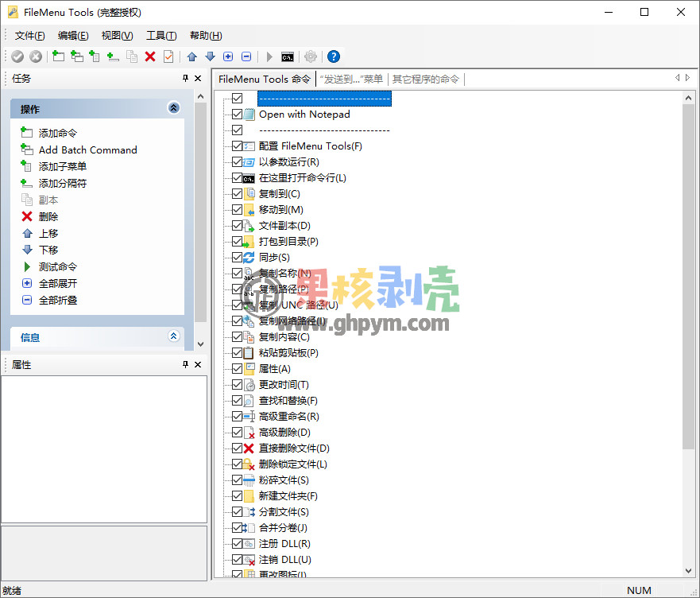Viewport: 700px width, 598px height.
Task: Select the FileMenu Tools 命令 tab
Action: coord(265,79)
